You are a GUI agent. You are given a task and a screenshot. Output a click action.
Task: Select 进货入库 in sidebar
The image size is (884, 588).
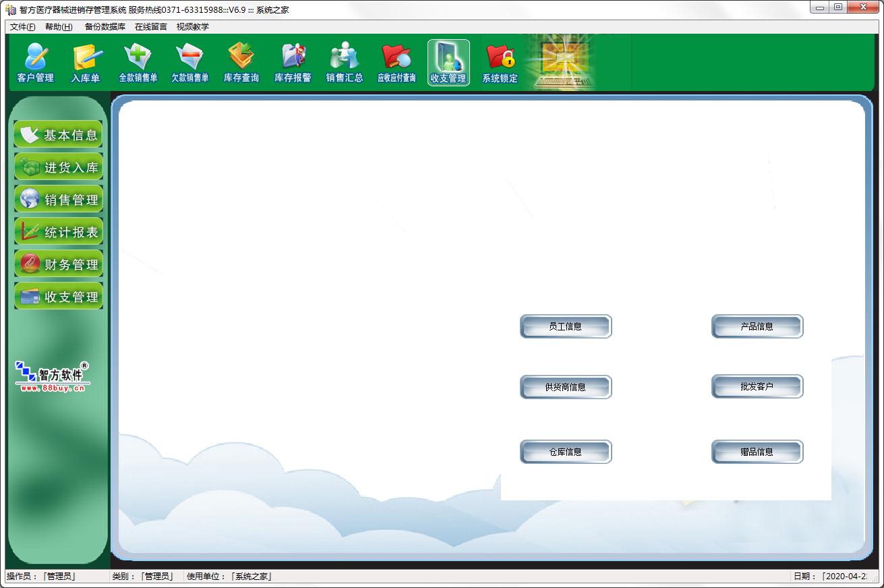point(59,167)
